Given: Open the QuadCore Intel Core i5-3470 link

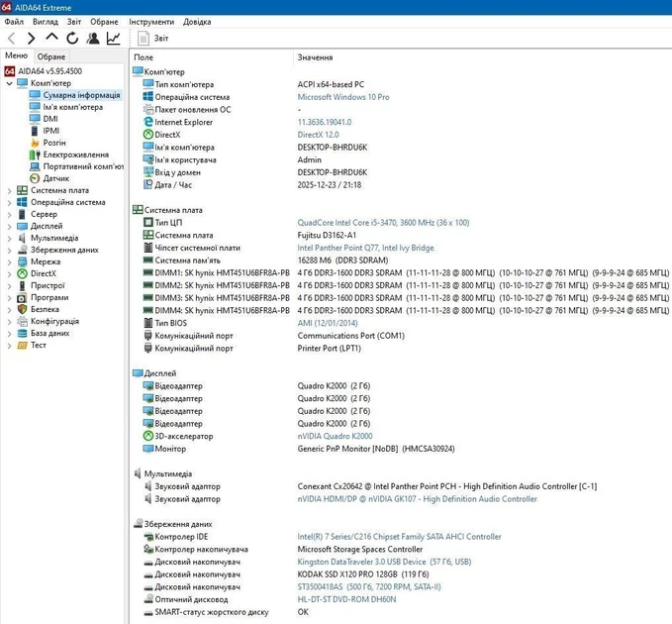Looking at the screenshot, I should point(383,223).
